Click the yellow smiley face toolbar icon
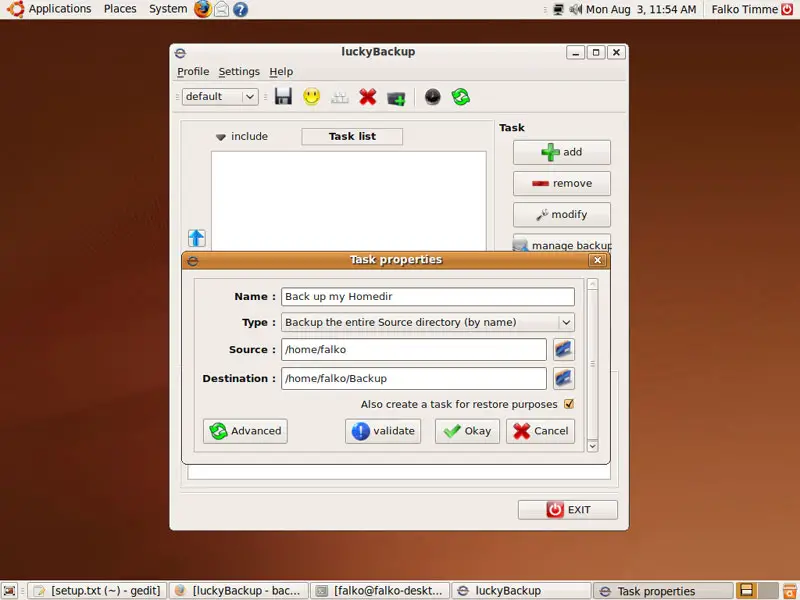 [311, 96]
